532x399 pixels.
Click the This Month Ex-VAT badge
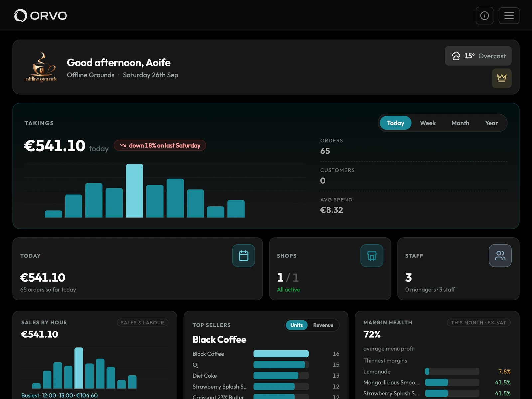pos(478,323)
